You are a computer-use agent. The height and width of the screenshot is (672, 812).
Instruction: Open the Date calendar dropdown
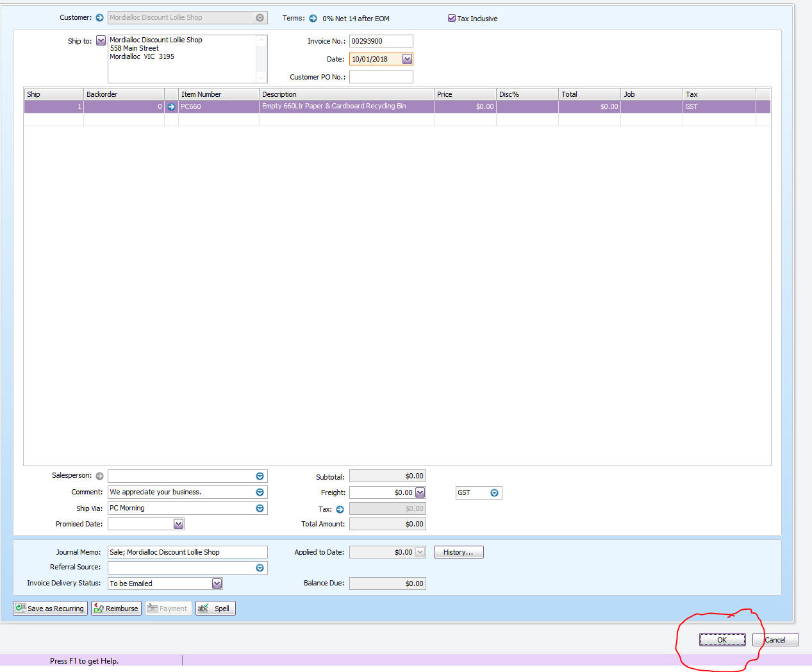click(x=407, y=59)
